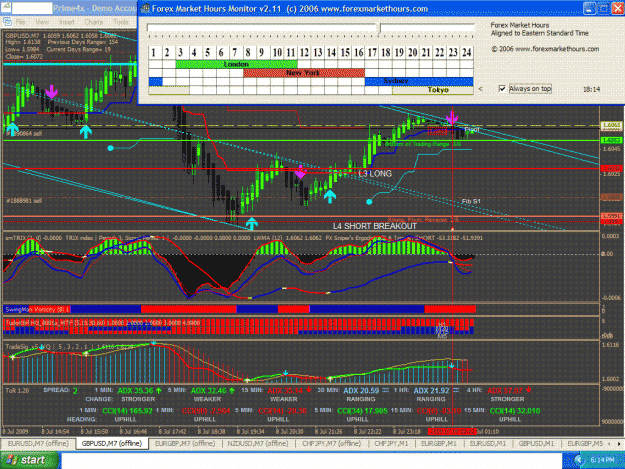Image resolution: width=625 pixels, height=469 pixels.
Task: Switch to the EURUSD,M7 (offline) tab
Action: (38, 443)
